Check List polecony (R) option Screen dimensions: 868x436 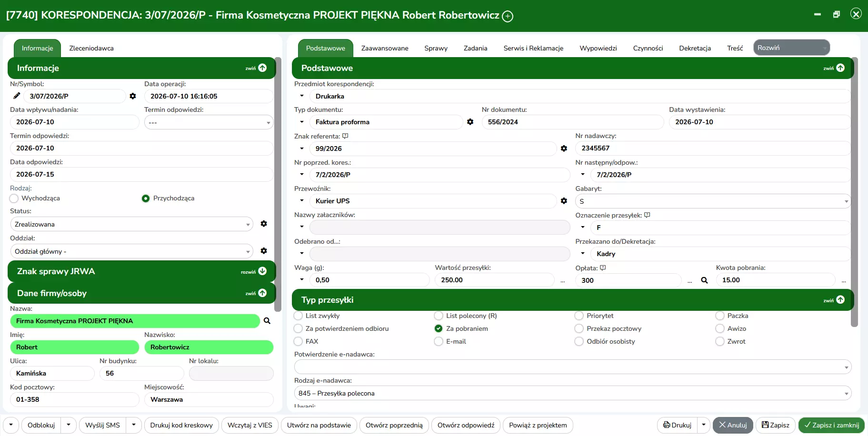pyautogui.click(x=439, y=316)
